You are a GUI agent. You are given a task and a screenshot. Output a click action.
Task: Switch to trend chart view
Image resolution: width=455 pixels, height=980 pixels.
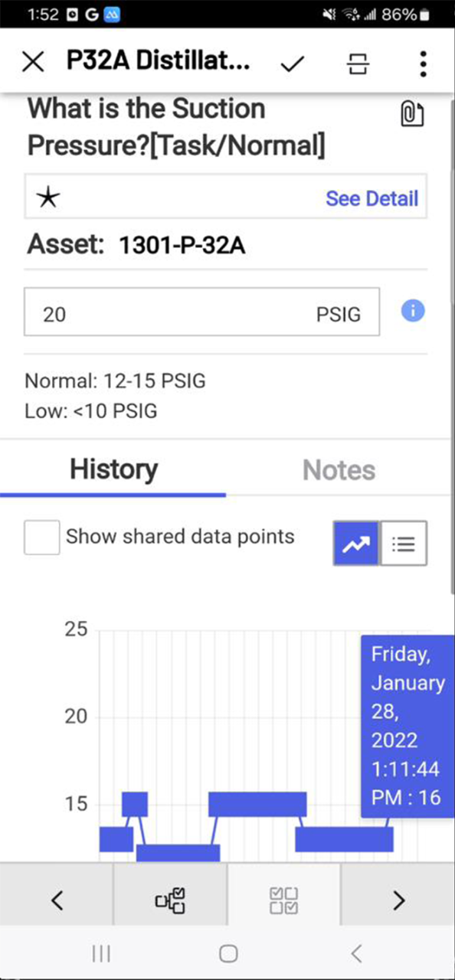pyautogui.click(x=356, y=544)
